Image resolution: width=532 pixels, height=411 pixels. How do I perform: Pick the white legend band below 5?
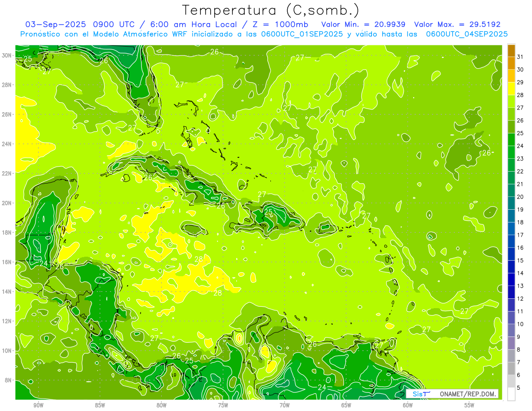click(x=511, y=394)
